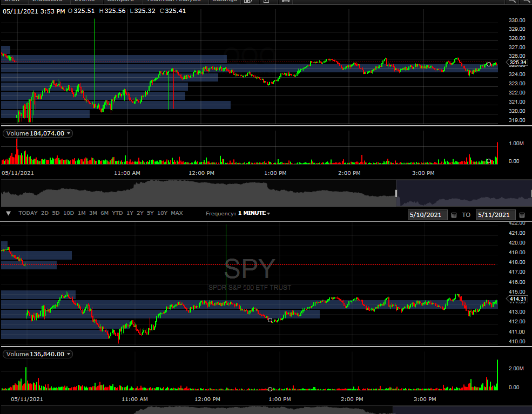Open the end date calendar picker icon

click(x=522, y=215)
